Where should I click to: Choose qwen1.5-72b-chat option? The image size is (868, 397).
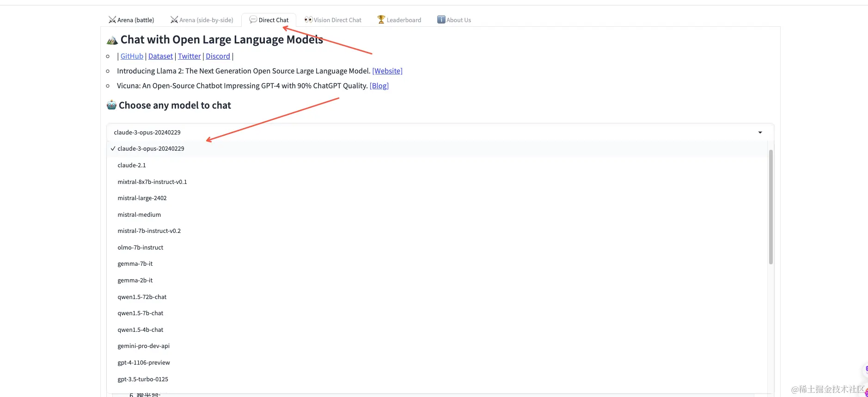coord(437,297)
